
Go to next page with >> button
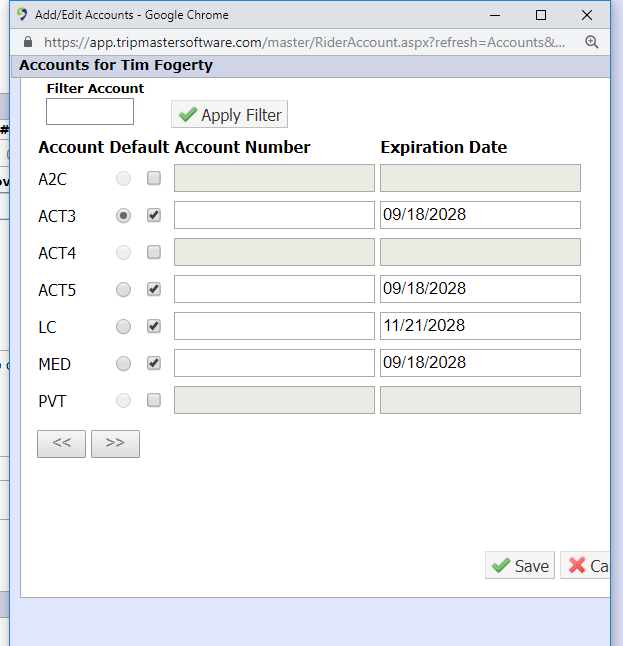click(115, 444)
